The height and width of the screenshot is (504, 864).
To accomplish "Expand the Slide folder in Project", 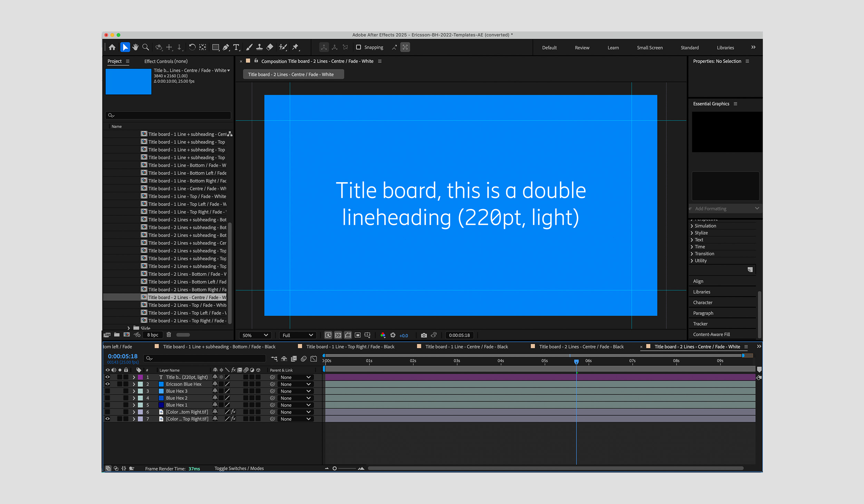I will click(x=129, y=328).
